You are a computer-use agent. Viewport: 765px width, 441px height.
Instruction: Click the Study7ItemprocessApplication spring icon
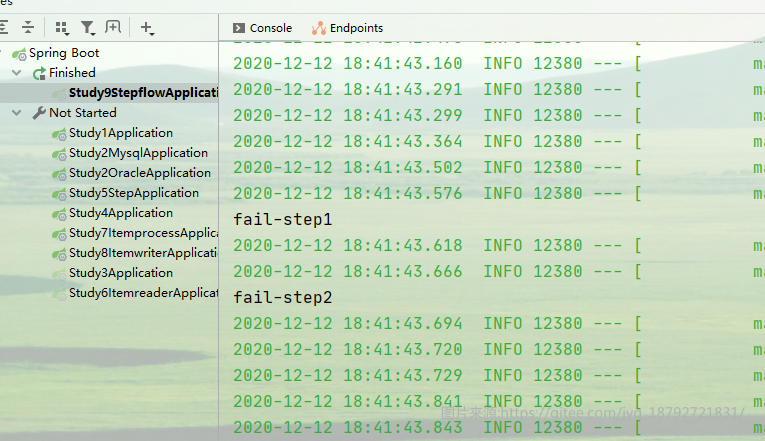point(59,234)
